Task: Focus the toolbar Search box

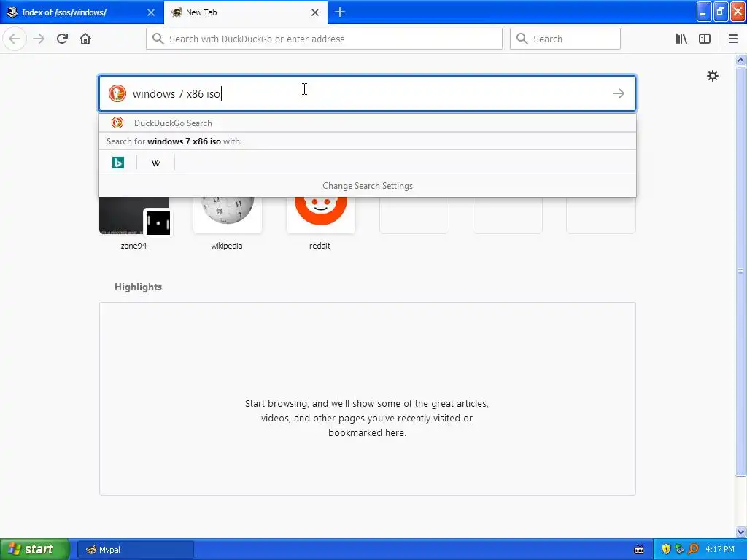Action: point(565,39)
